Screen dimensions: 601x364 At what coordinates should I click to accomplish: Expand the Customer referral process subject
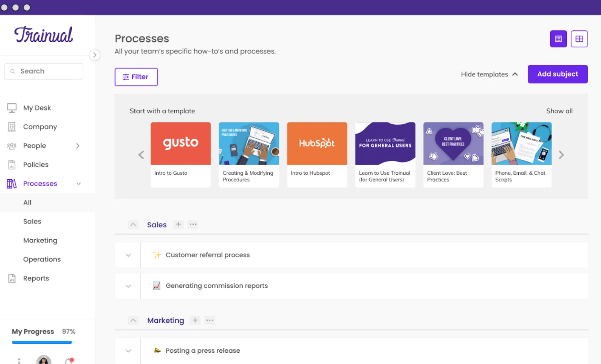128,255
